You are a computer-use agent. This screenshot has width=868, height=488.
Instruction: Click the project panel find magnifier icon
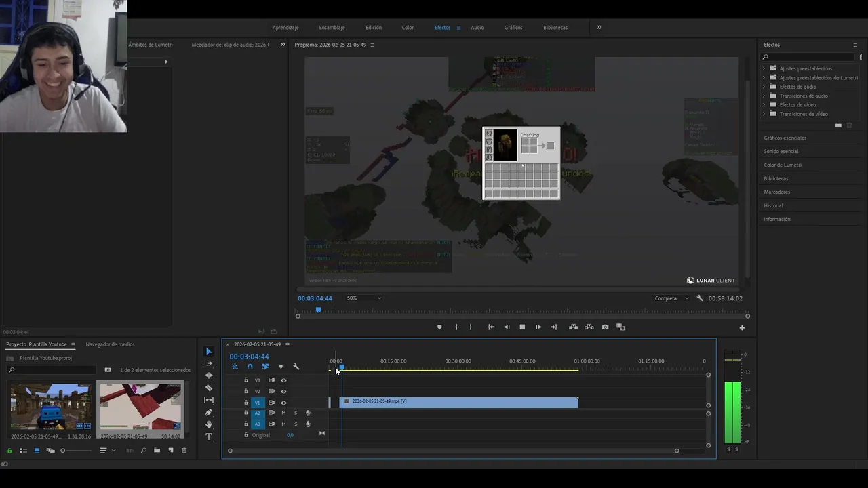[x=143, y=450]
